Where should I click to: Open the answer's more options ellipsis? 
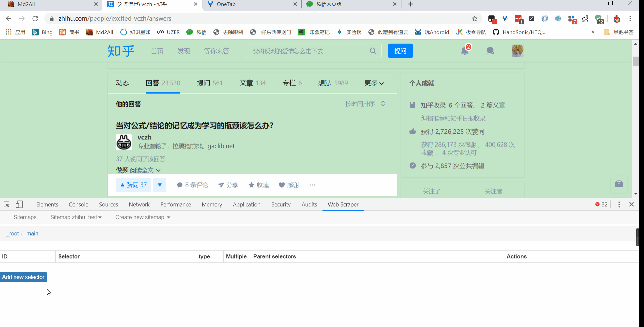312,185
